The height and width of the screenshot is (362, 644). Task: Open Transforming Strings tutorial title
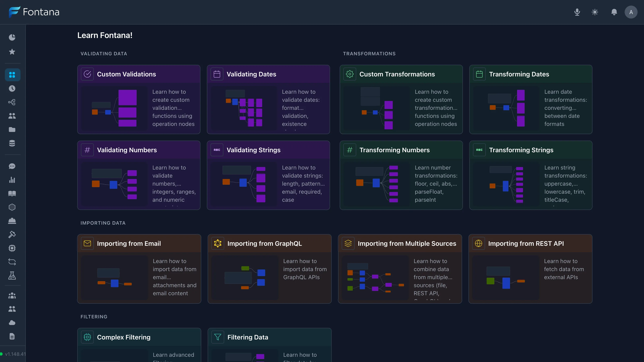(x=521, y=150)
